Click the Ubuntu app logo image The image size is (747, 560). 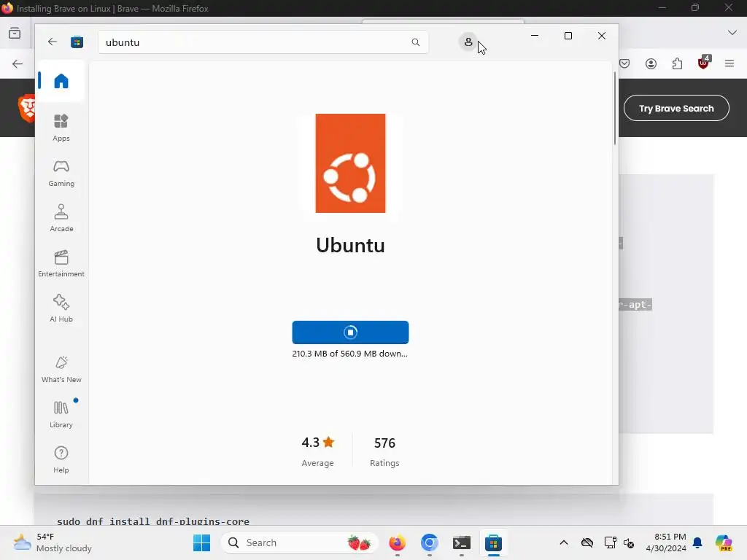pyautogui.click(x=350, y=163)
